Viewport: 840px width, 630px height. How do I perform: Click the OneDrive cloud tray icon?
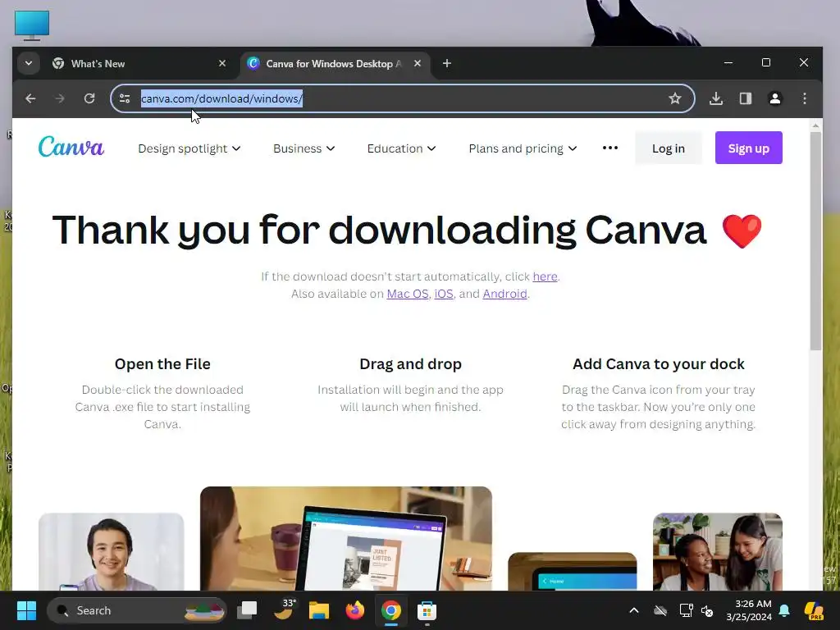tap(660, 610)
